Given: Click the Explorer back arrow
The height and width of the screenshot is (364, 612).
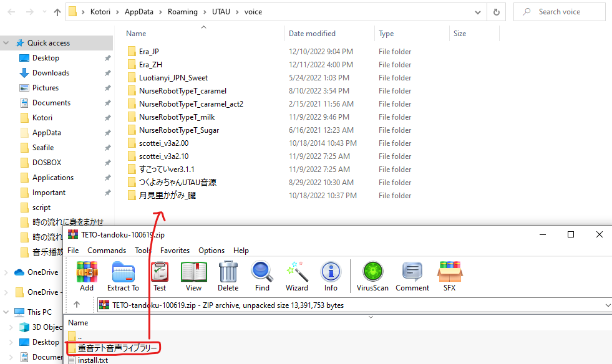Looking at the screenshot, I should [12, 12].
